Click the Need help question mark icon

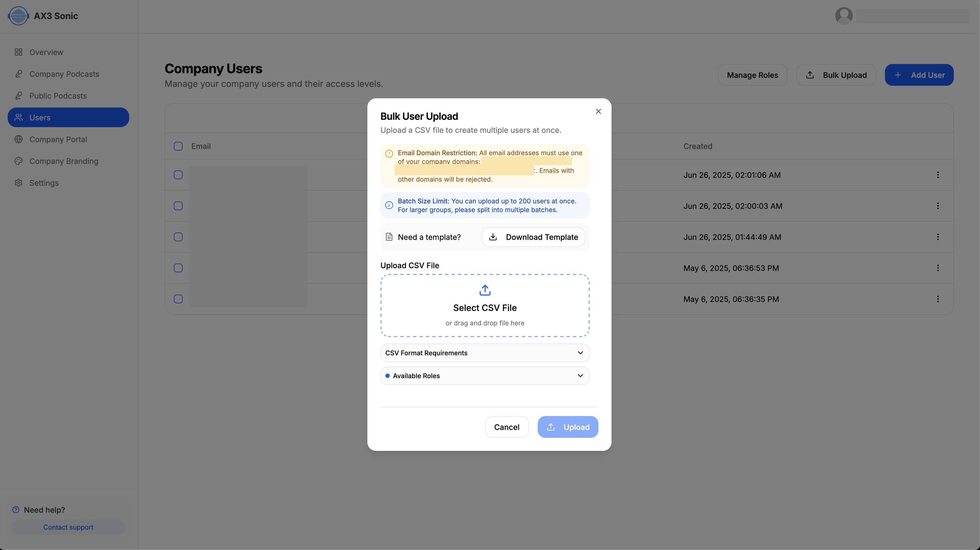click(x=16, y=510)
